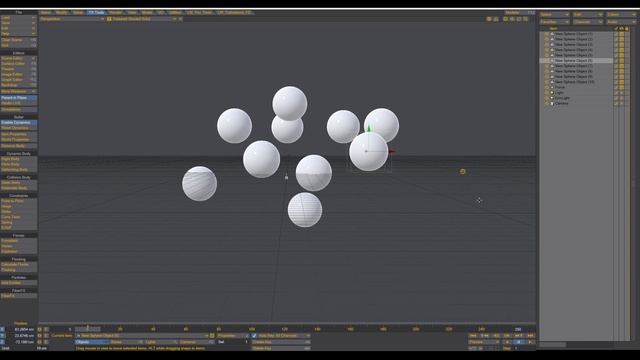
Task: Open the Perspective view type dropdown
Action: click(x=72, y=19)
